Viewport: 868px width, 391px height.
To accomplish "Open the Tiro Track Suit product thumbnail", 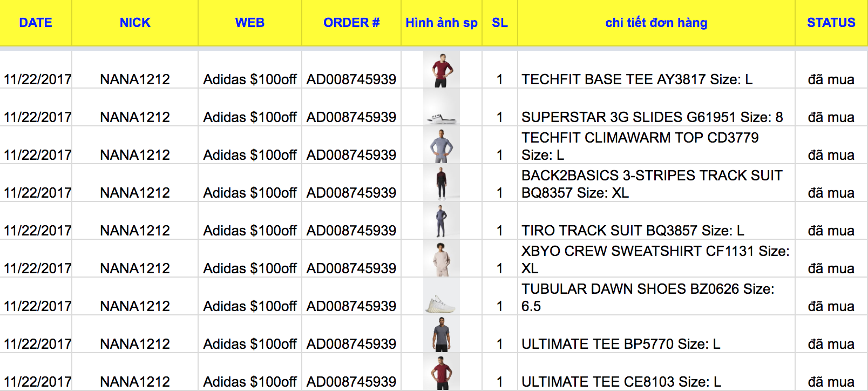I will (442, 221).
